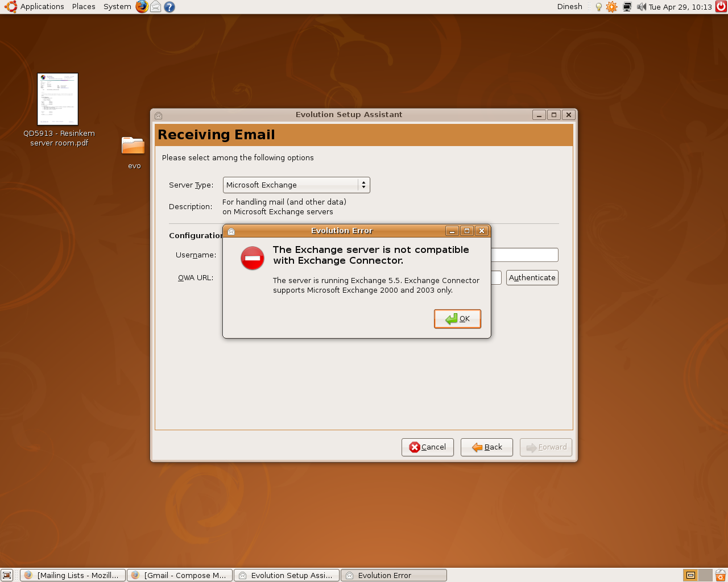
Task: Click the second workspace switcher cell
Action: pos(705,575)
